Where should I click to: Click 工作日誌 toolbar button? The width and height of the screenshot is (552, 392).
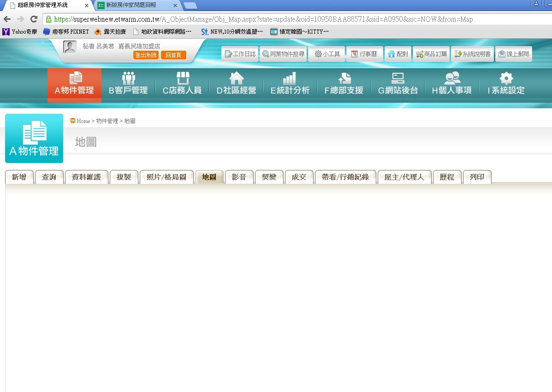(240, 54)
